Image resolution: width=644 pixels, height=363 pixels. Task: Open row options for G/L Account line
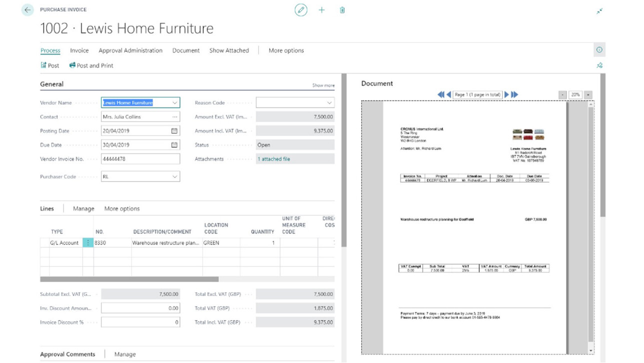pos(88,243)
